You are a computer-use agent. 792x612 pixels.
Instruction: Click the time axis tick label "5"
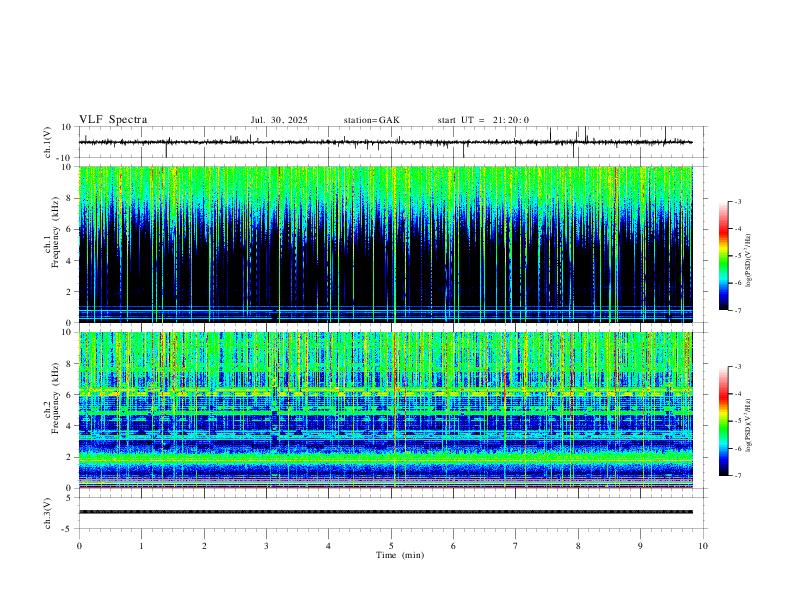[x=391, y=546]
